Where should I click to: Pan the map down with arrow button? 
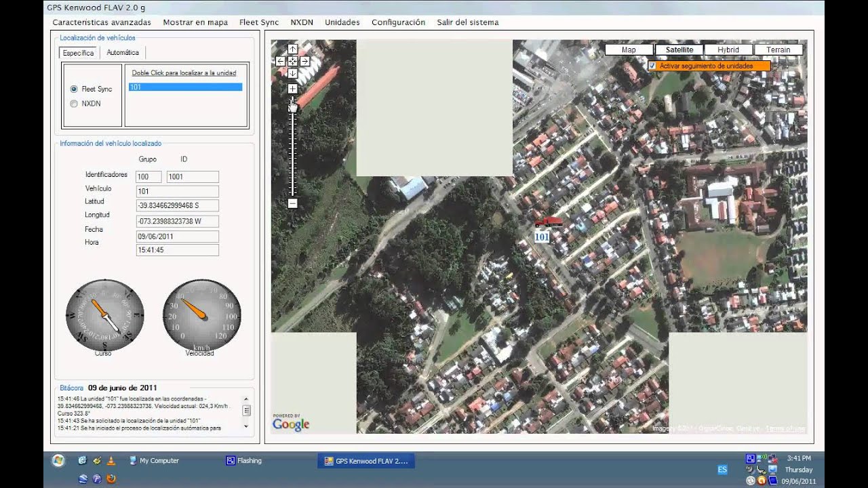292,73
